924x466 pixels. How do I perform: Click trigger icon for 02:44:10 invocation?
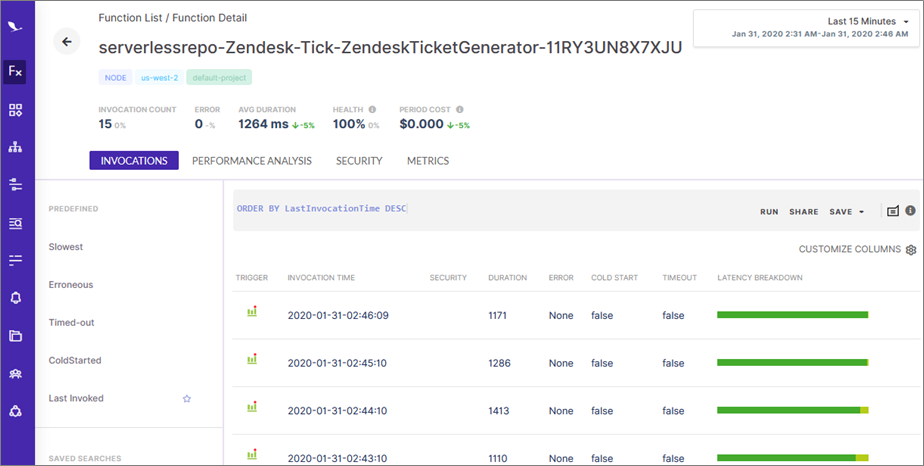coord(252,407)
